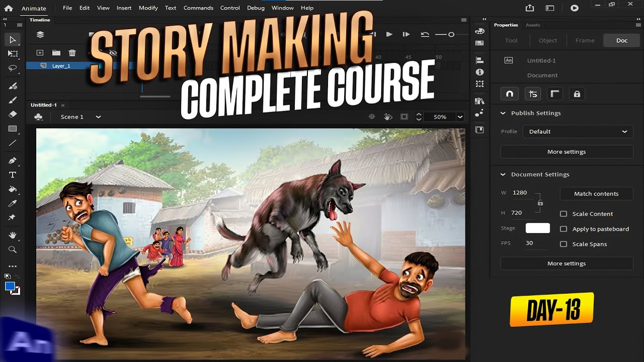Add a new layer in the Timeline
The width and height of the screenshot is (644, 362).
click(x=40, y=53)
